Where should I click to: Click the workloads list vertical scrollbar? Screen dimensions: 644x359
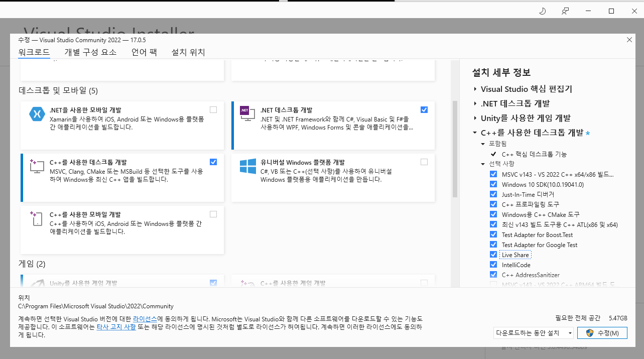coord(455,149)
